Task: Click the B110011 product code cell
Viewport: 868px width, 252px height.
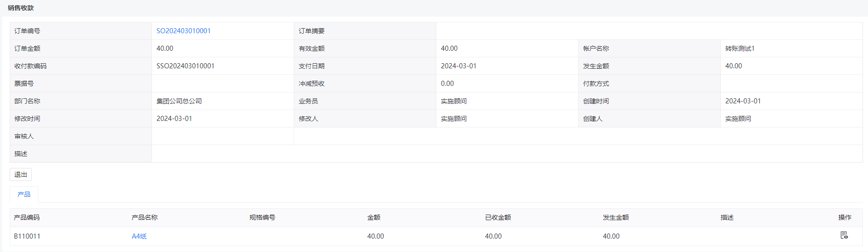Action: (x=27, y=236)
